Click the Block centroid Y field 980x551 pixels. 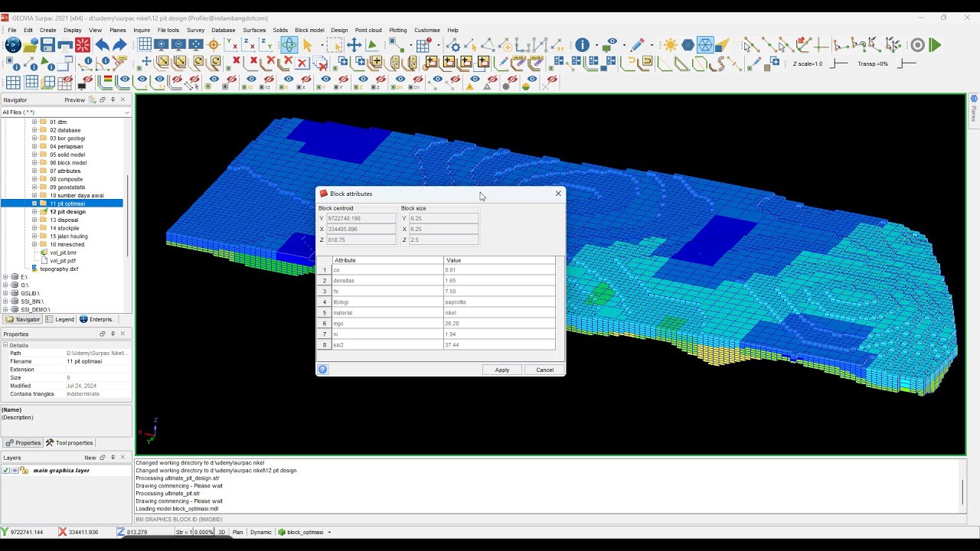pos(361,218)
